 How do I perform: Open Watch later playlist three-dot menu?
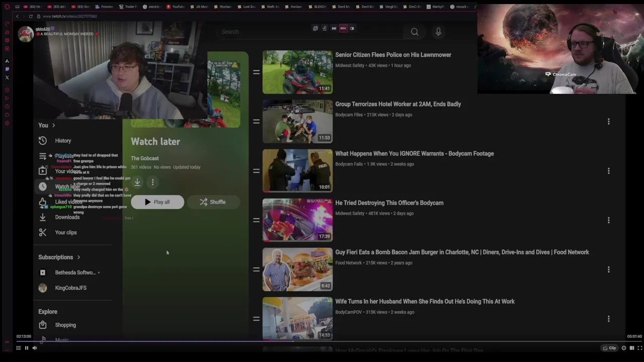click(x=152, y=182)
